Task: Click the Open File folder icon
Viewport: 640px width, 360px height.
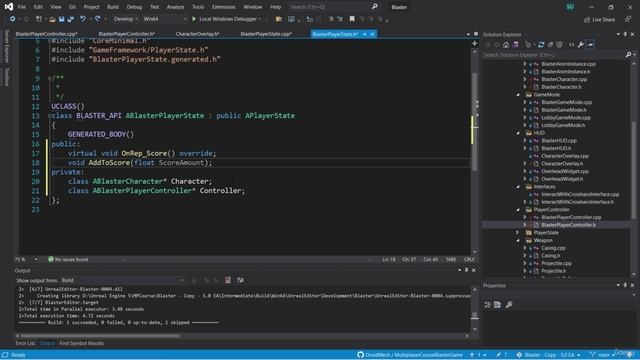Action: pyautogui.click(x=52, y=19)
